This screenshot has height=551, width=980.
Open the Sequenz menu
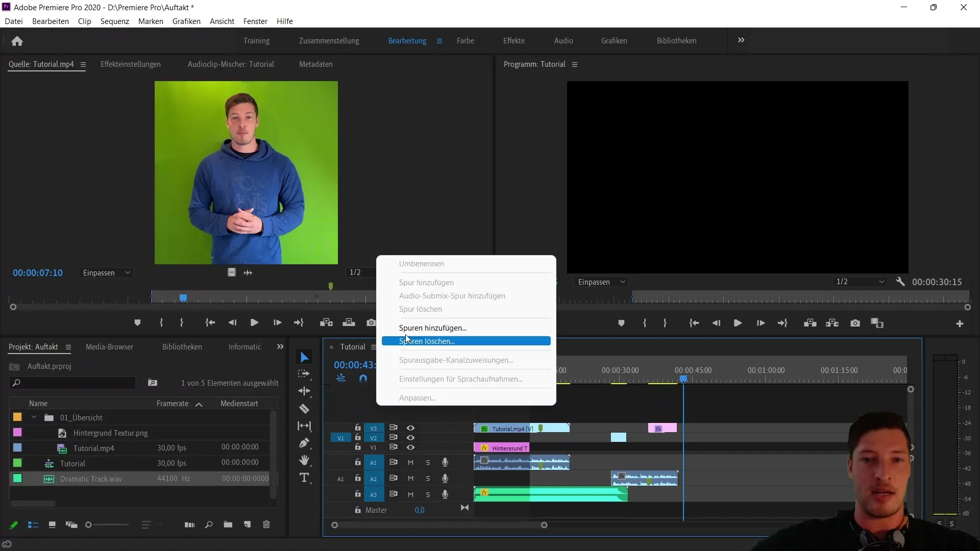click(x=114, y=21)
